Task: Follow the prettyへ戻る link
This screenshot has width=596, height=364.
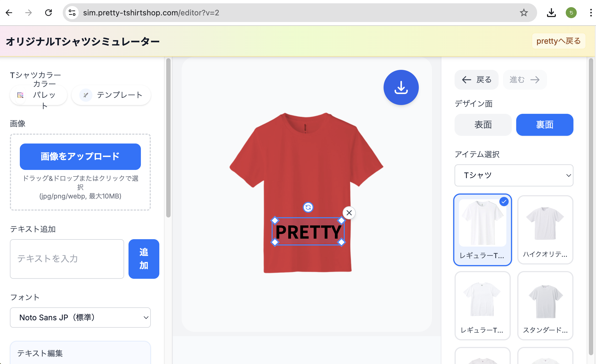Action: point(558,41)
